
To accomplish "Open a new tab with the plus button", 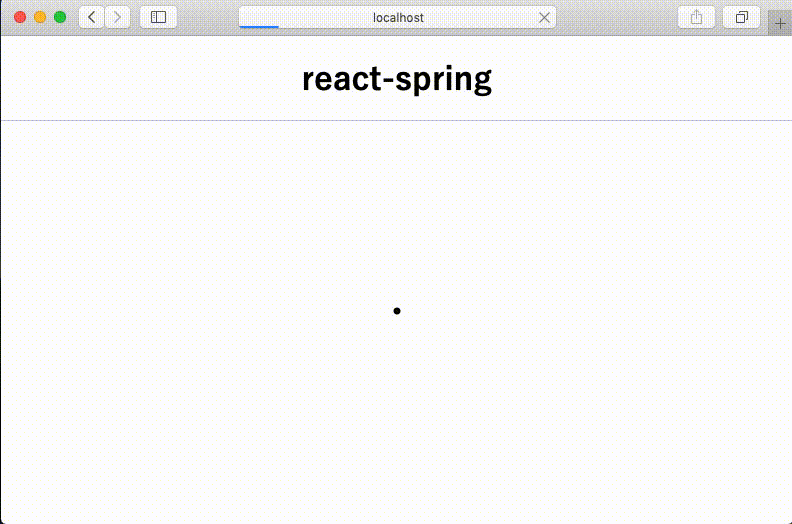I will (780, 23).
